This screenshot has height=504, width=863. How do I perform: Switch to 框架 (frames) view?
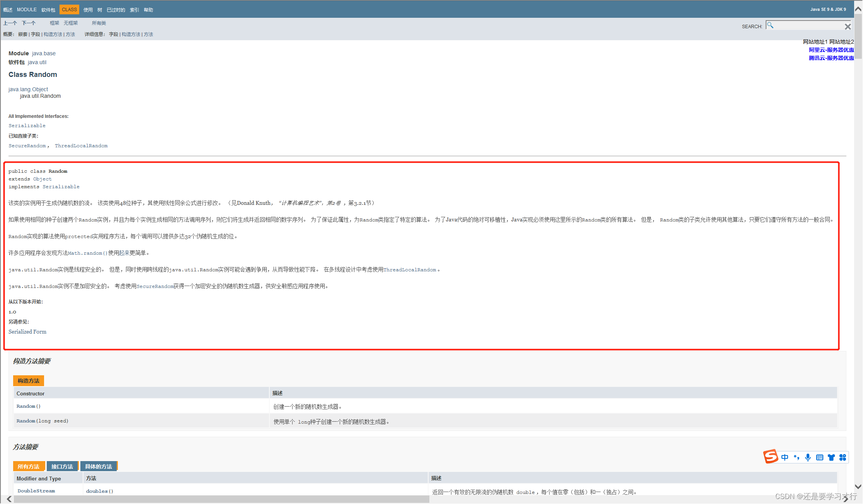[x=54, y=23]
